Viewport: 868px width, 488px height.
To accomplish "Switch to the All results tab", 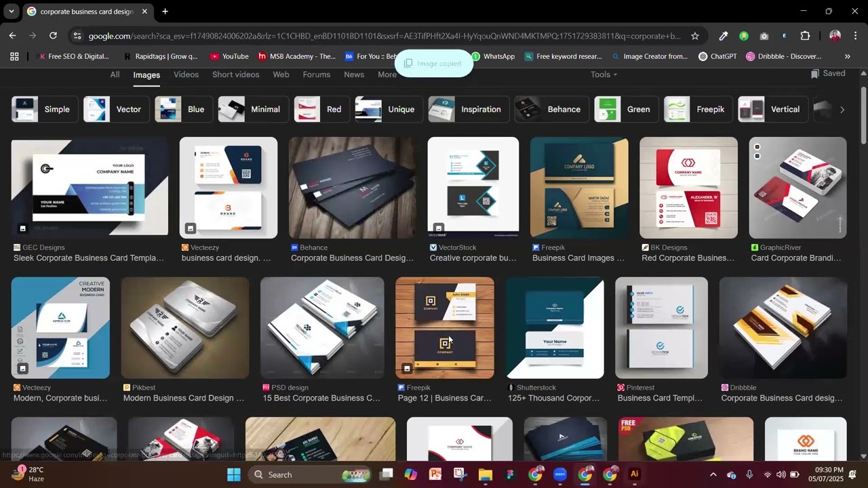I will (115, 75).
